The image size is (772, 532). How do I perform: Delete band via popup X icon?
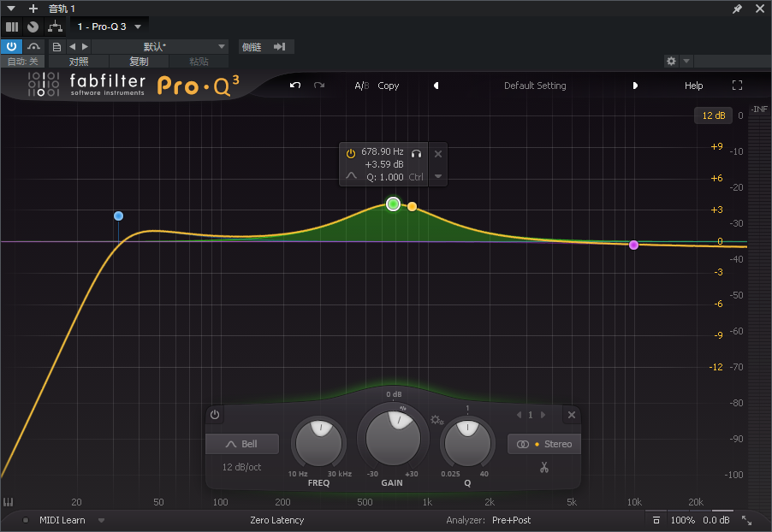pos(437,154)
